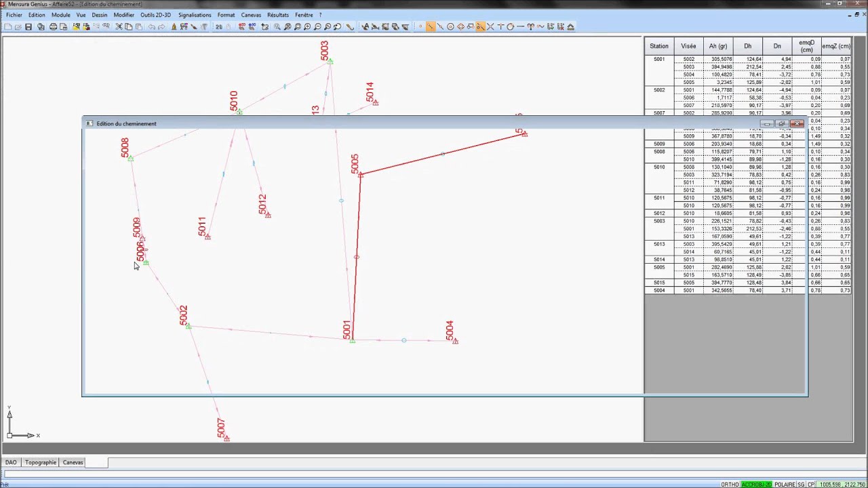
Task: Toggle ACCROBJ-2D object snap
Action: tap(757, 485)
